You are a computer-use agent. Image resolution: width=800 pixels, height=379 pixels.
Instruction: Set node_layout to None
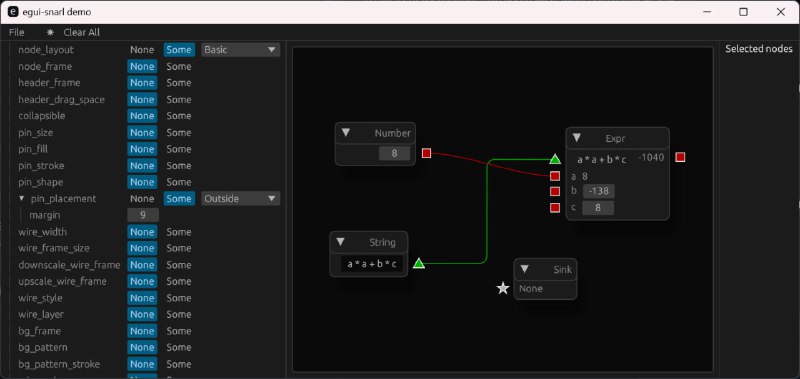(142, 49)
